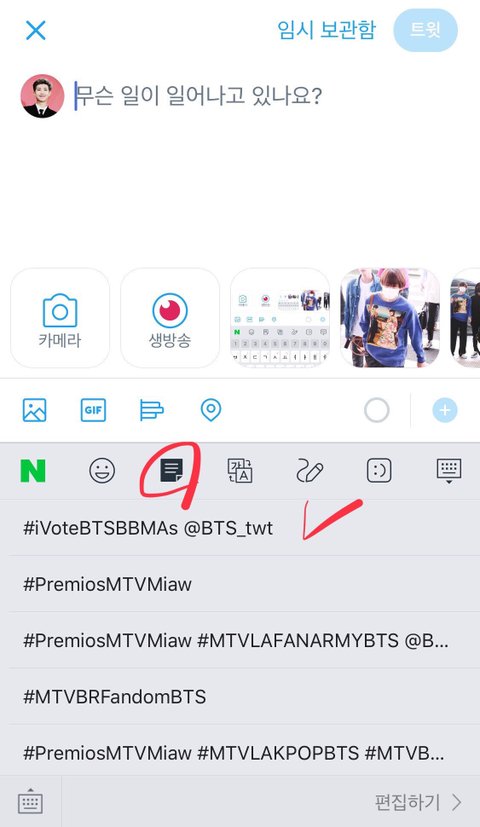Insert the #iVoteBTSBBMAs @BTS_twt phrase
The height and width of the screenshot is (827, 480).
(x=148, y=528)
